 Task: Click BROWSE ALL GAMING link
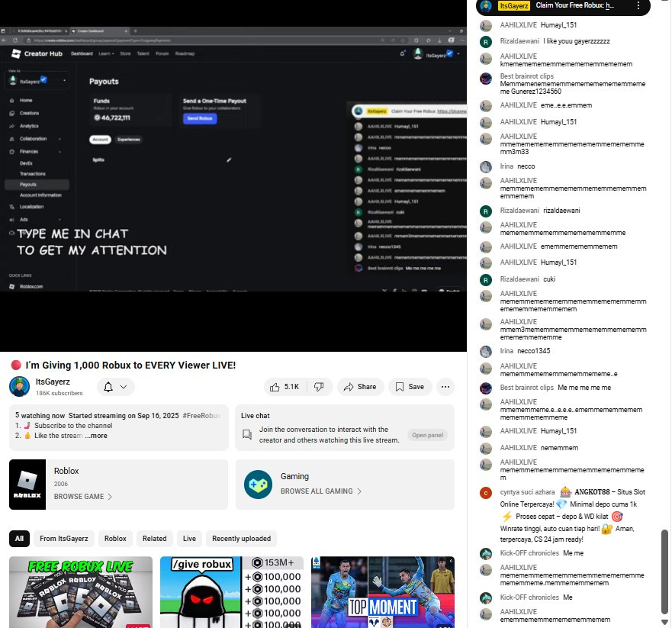tap(321, 491)
